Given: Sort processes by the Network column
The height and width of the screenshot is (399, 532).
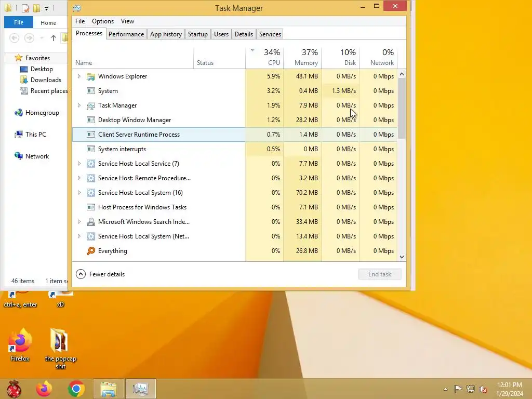Looking at the screenshot, I should click(378, 57).
